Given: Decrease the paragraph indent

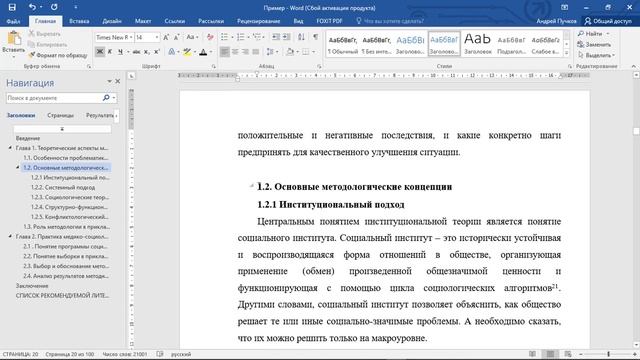Looking at the screenshot, I should click(x=276, y=38).
